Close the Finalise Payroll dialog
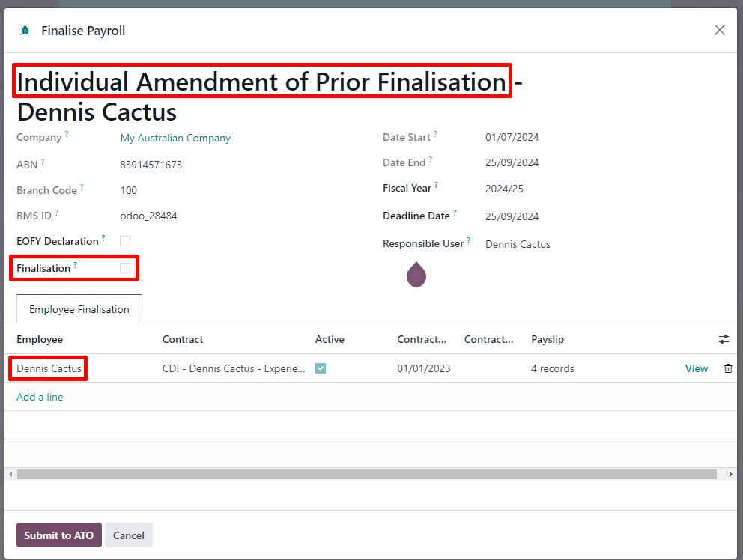 point(719,30)
